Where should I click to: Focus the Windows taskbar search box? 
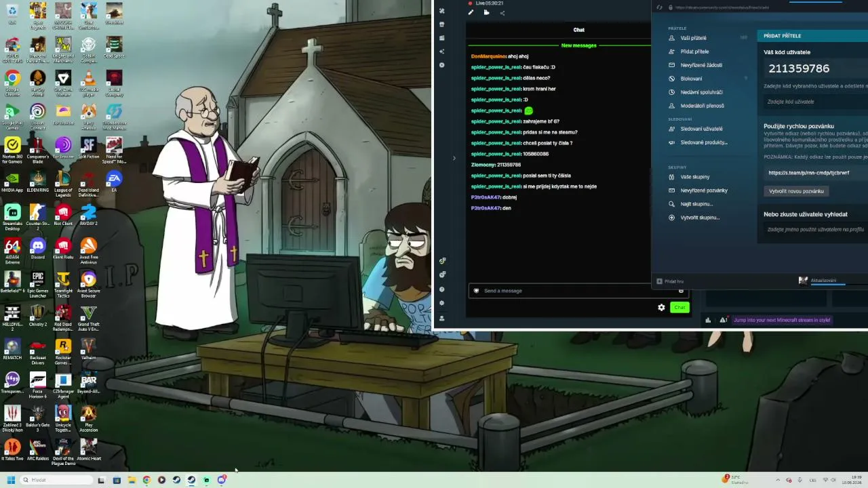tap(56, 480)
